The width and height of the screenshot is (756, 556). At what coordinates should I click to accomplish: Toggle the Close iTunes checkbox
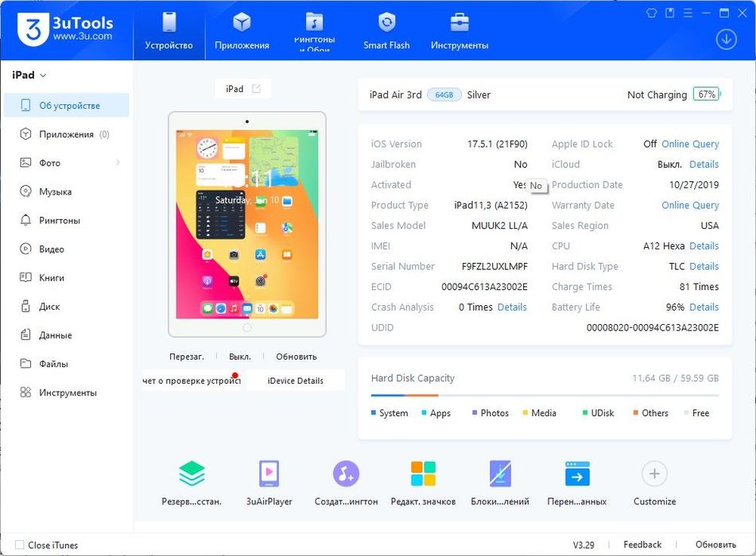pos(20,545)
